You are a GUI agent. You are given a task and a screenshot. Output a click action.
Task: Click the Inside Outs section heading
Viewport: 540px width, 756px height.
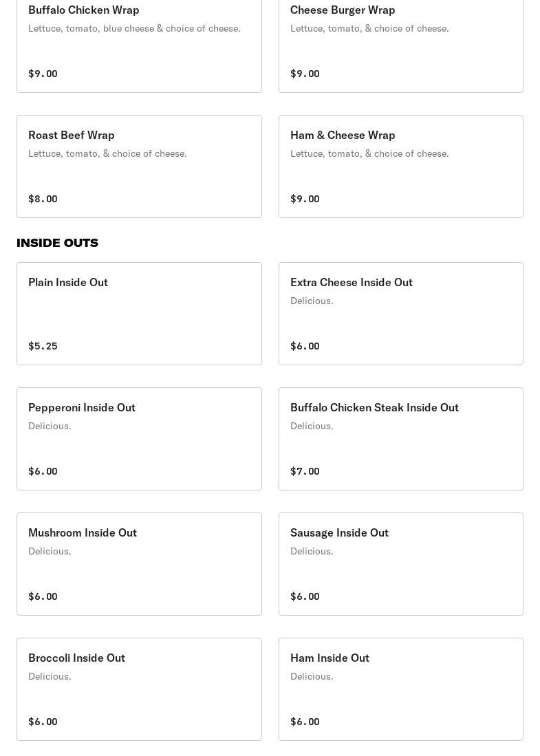pyautogui.click(x=57, y=243)
